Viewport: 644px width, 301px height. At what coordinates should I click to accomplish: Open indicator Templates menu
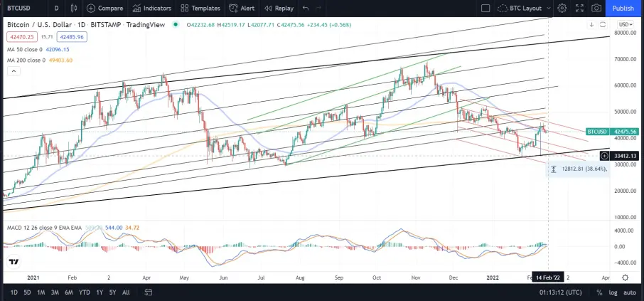200,9
